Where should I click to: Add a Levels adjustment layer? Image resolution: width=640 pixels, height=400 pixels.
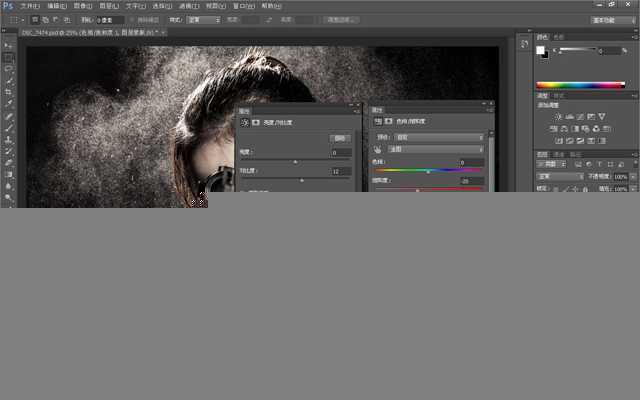569,117
